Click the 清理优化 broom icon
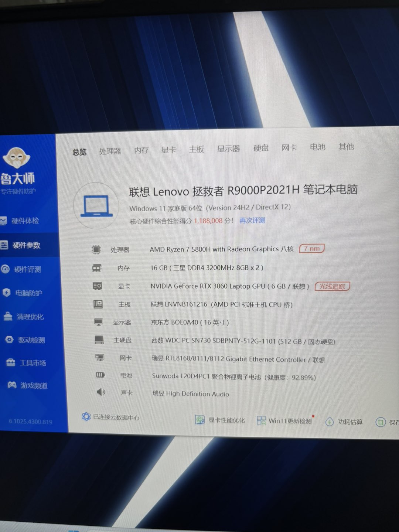Viewport: 399px width, 532px height. [x=8, y=316]
